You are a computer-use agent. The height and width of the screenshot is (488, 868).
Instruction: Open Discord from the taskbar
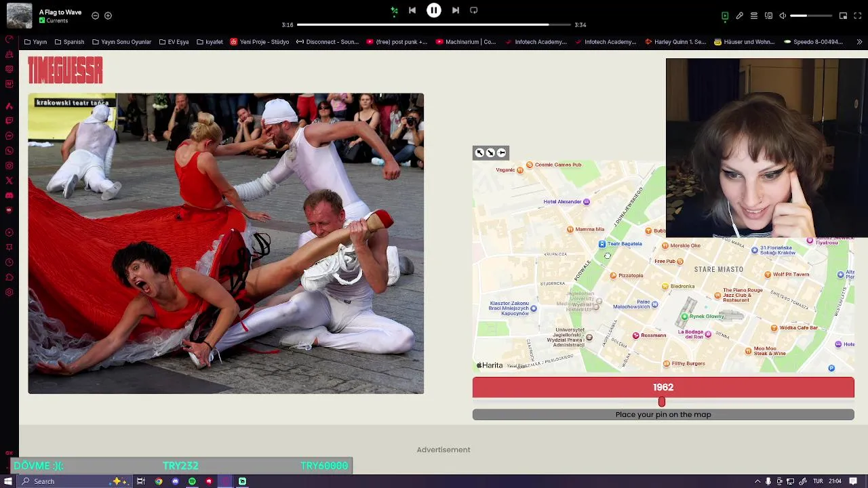point(175,481)
